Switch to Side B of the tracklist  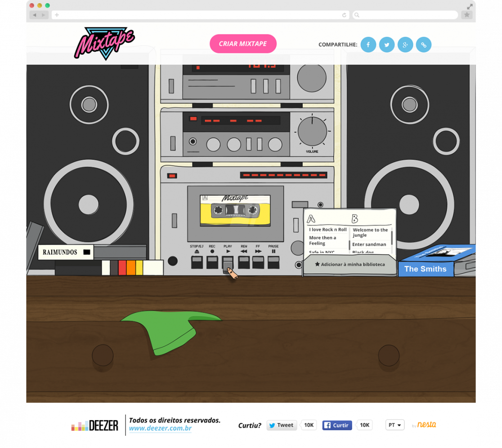tap(355, 219)
